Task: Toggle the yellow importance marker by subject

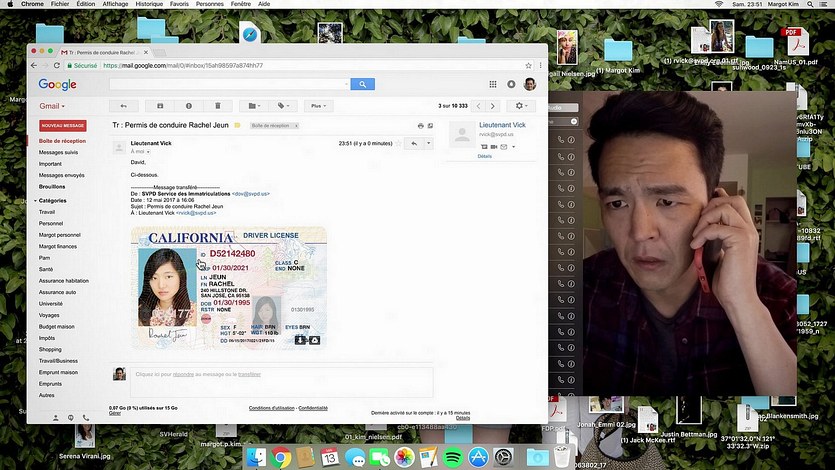Action: (237, 126)
